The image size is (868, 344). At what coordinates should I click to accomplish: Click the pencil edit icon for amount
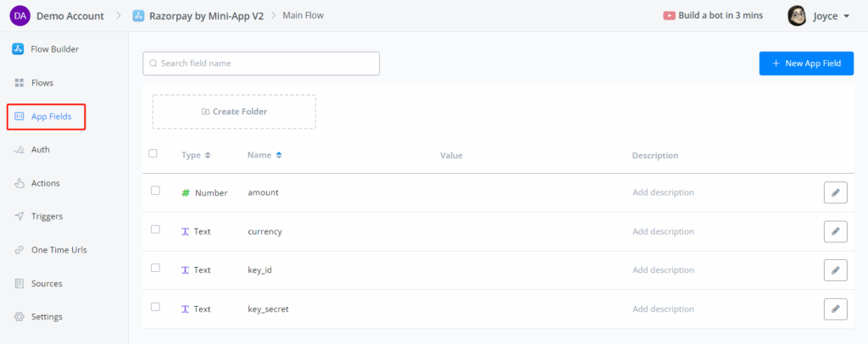point(835,192)
